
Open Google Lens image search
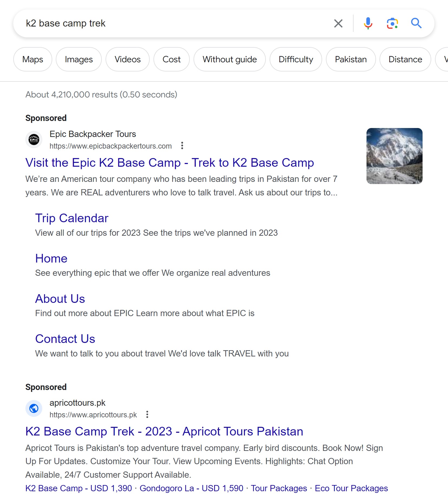392,24
